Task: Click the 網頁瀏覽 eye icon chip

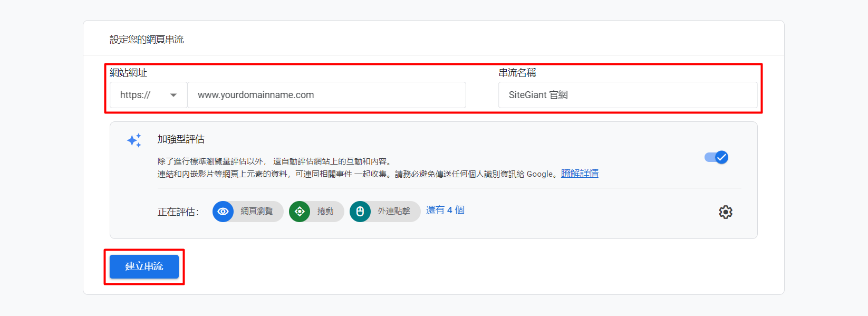Action: (248, 212)
